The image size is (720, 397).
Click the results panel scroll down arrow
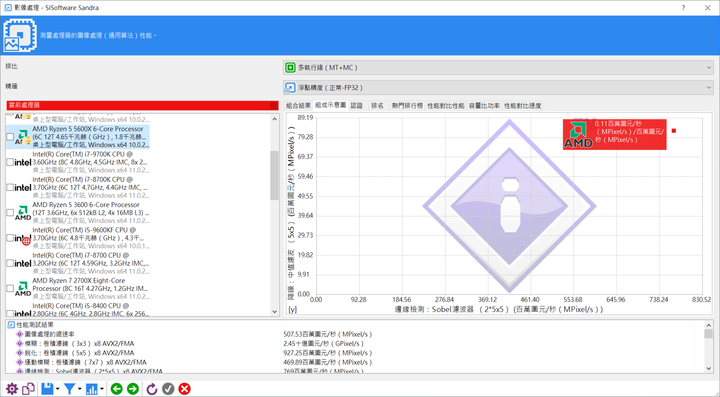click(709, 368)
